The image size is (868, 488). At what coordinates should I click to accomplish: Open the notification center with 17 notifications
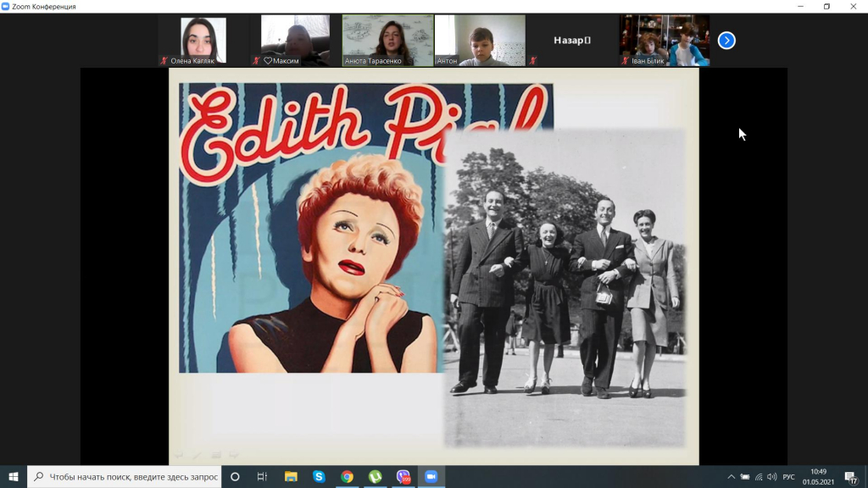(851, 477)
